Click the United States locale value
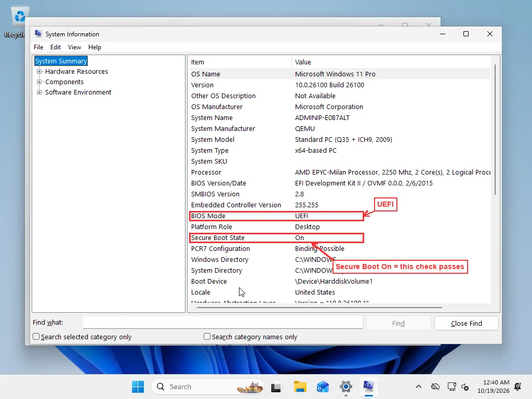Screen dimensions: 532x399 tap(315, 292)
